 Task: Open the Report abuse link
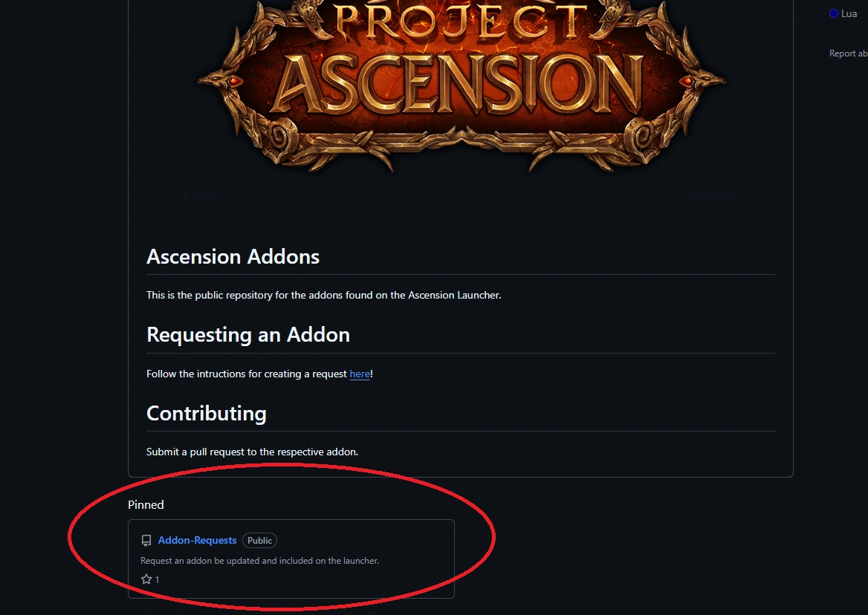[x=848, y=53]
